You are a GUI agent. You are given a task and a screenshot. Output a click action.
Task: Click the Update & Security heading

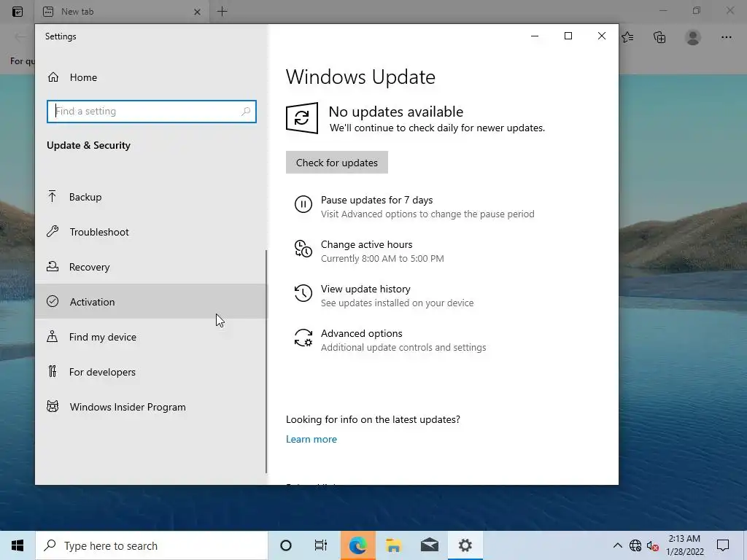[88, 145]
